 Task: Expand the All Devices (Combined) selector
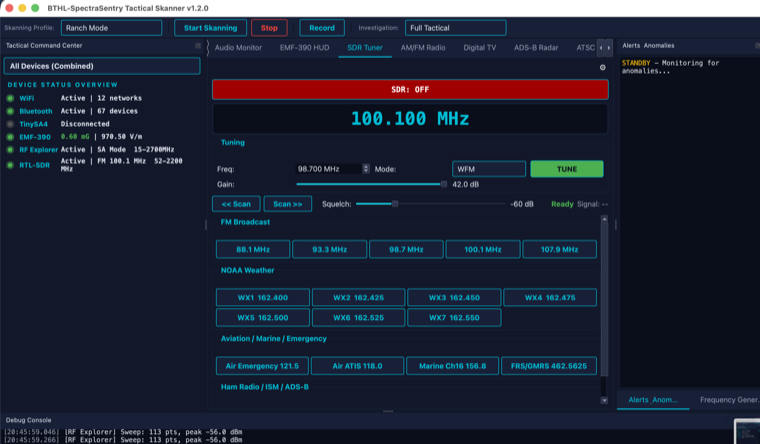(x=102, y=66)
